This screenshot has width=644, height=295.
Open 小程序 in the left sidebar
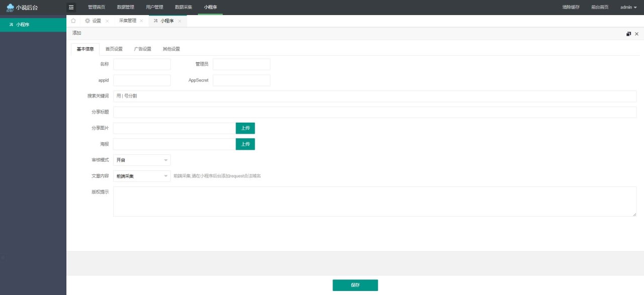[x=23, y=24]
